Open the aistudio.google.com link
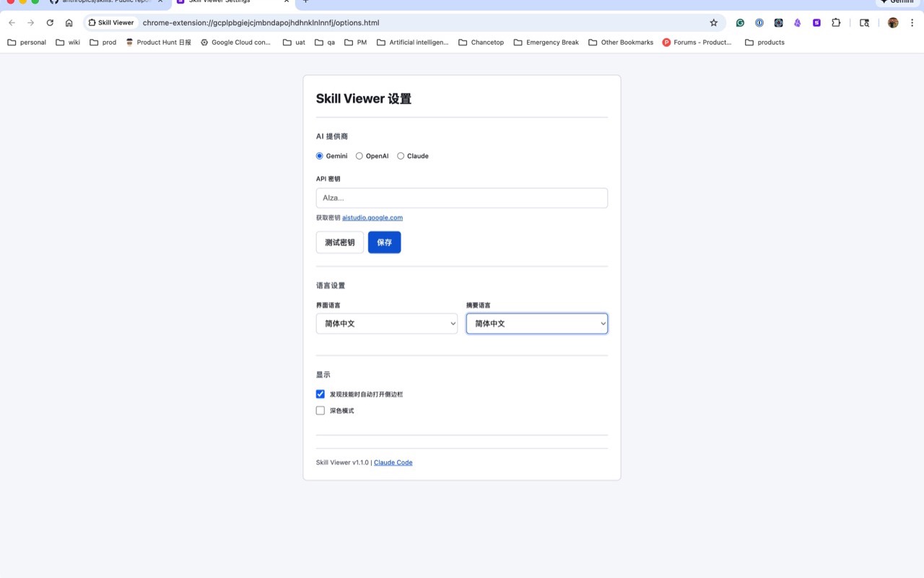 (372, 217)
